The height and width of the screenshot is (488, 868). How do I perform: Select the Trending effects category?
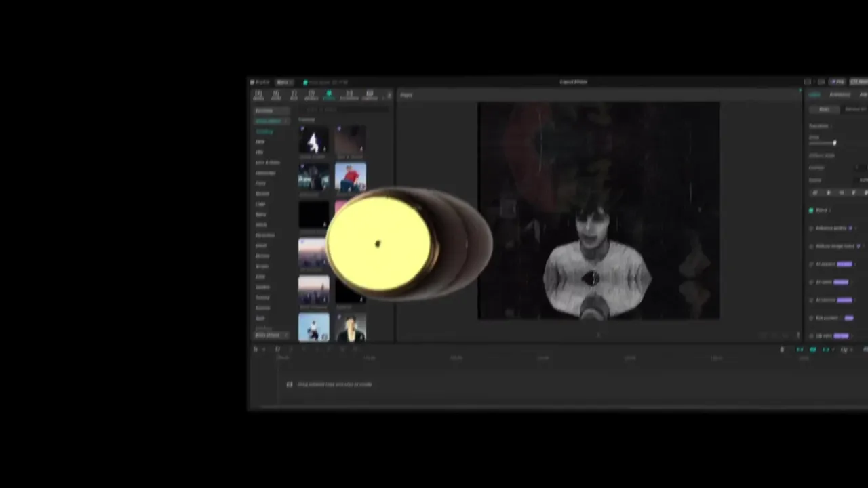[264, 131]
